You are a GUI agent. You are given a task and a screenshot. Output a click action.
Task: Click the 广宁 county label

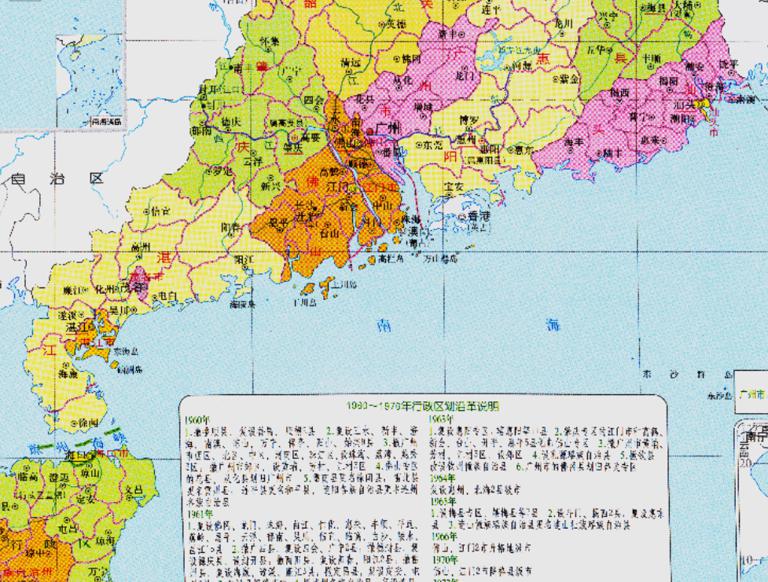(288, 71)
